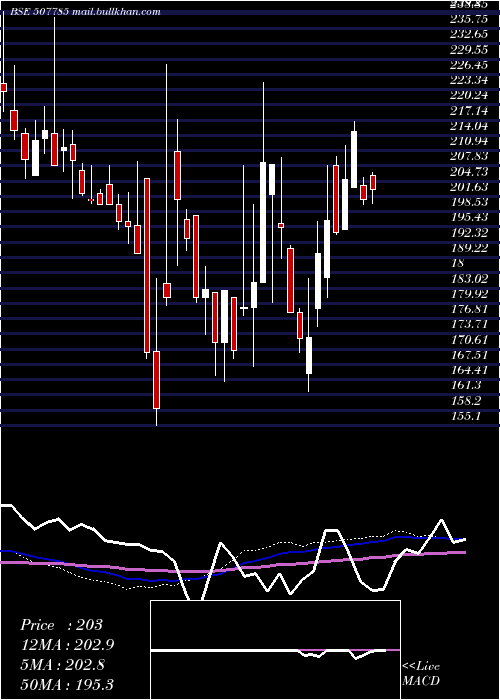Choose the 198.53 price label
Screen dimensions: 500x700
pyautogui.click(x=467, y=202)
